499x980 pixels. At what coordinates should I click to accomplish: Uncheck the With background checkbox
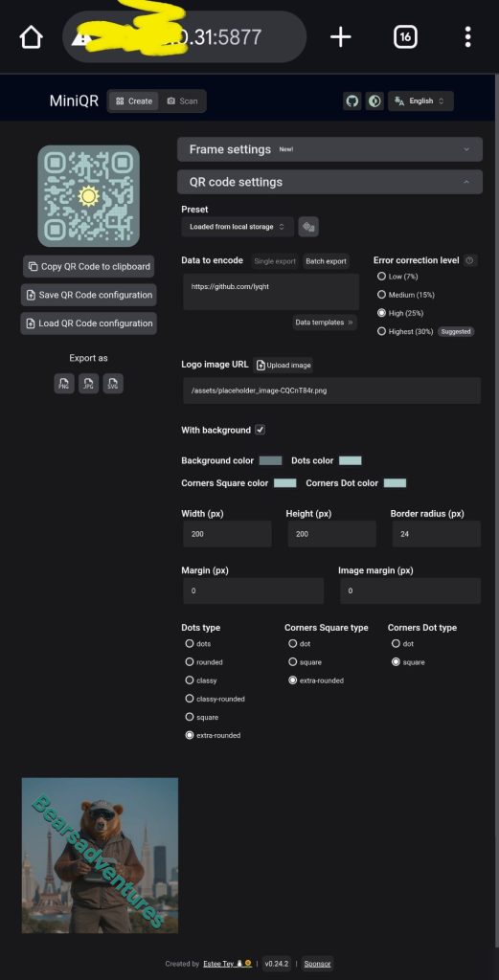(x=261, y=430)
